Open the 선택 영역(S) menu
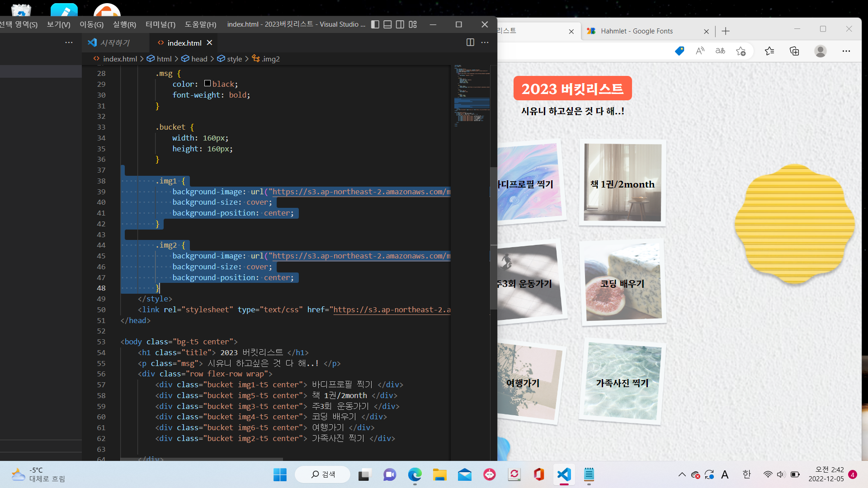This screenshot has width=868, height=488. tap(19, 24)
